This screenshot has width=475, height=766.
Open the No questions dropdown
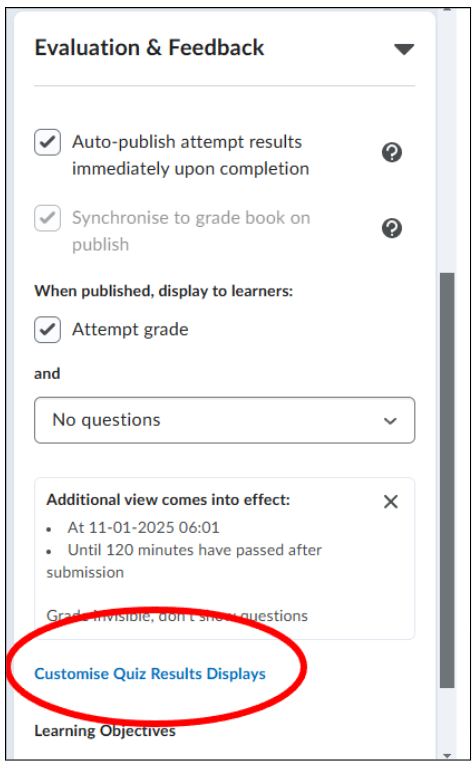[225, 420]
